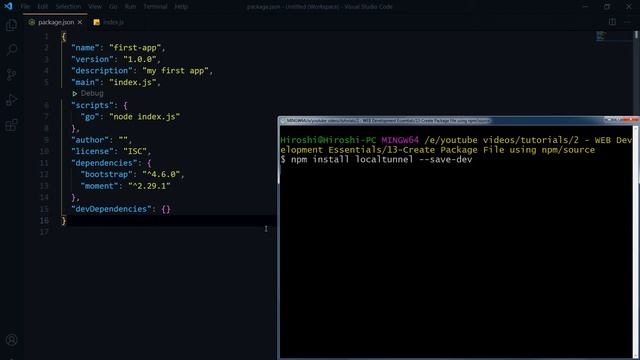Click the VS Code logo icon
Image resolution: width=640 pixels, height=360 pixels.
point(8,6)
